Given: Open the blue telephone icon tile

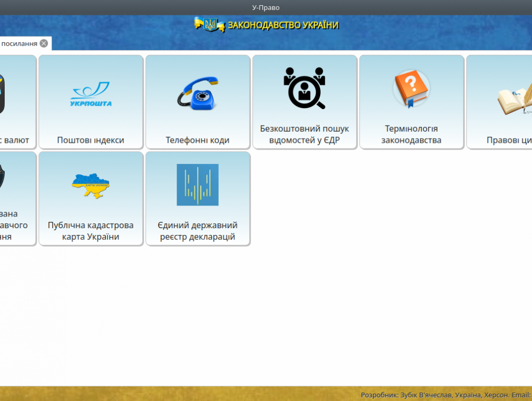Looking at the screenshot, I should (x=198, y=102).
